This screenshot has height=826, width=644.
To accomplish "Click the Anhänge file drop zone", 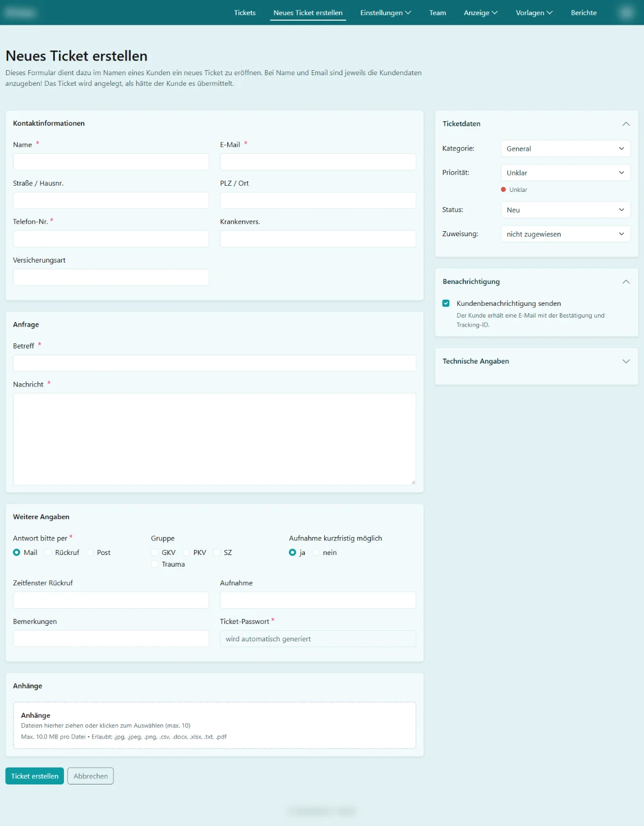I will click(214, 725).
